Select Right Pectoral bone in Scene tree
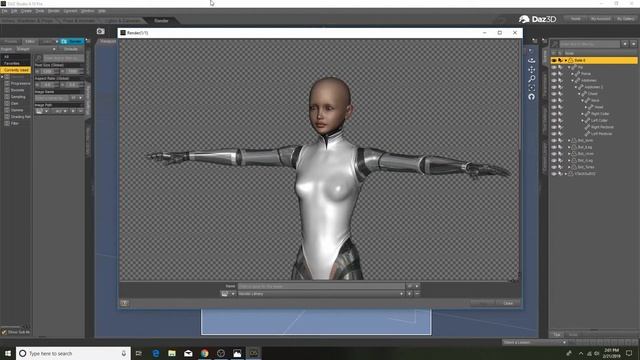This screenshot has width=640, height=360. point(602,127)
